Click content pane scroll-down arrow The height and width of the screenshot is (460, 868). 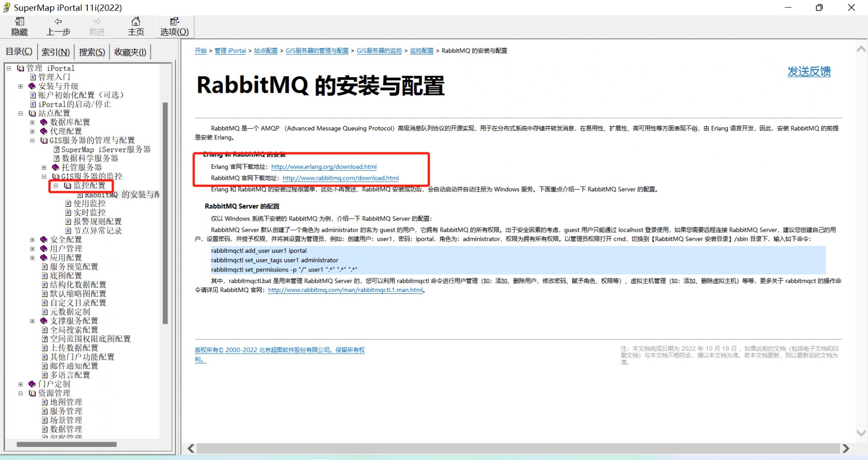pos(861,433)
